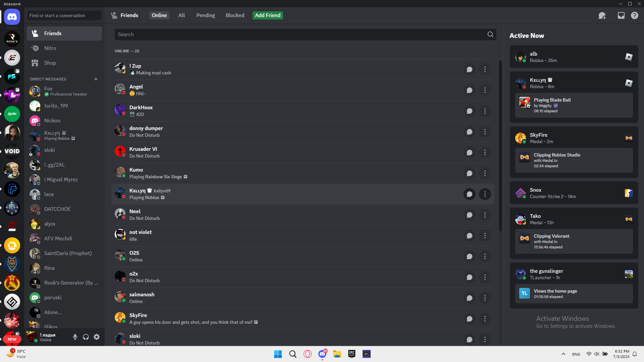Viewport: 644px width, 362px height.
Task: Open Opera browser in taskbar
Action: coord(308,354)
